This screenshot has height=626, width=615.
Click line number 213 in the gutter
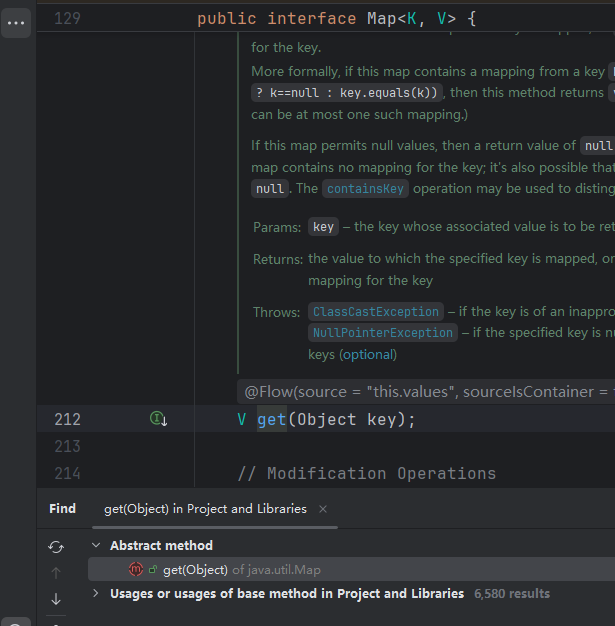coord(67,446)
